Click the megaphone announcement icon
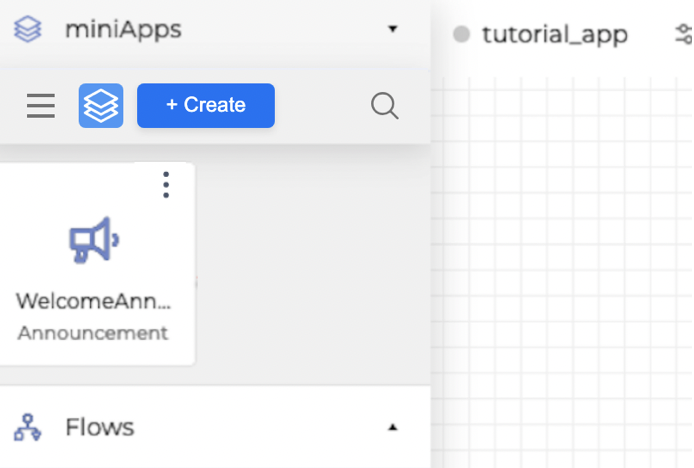Screen dimensions: 694x468 click(x=93, y=242)
